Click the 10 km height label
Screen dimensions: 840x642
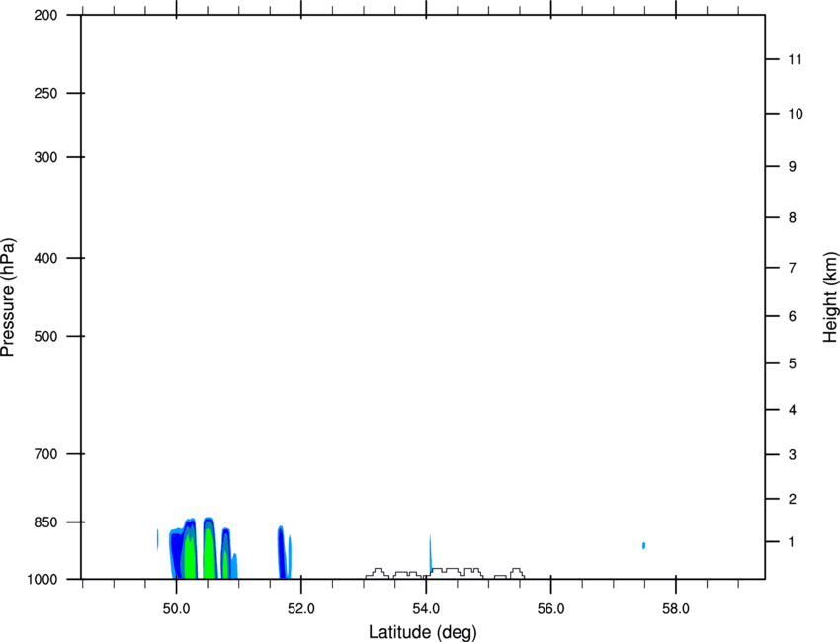[796, 114]
